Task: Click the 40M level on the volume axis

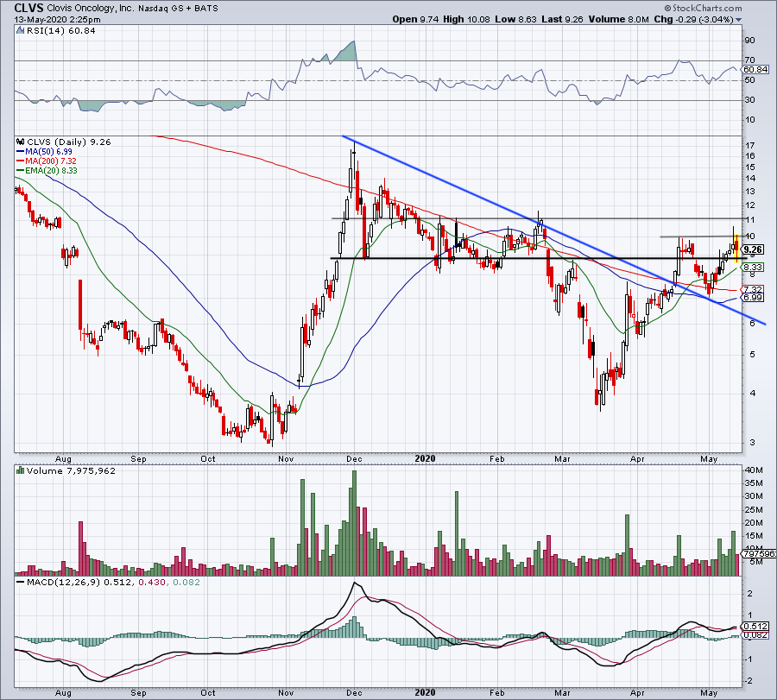Action: coord(755,470)
